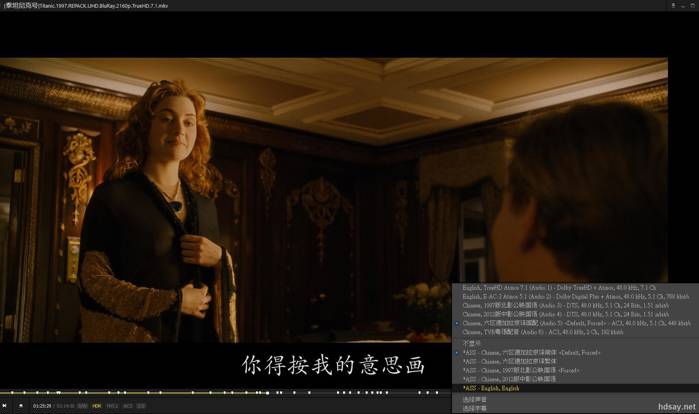Click the pin icon in title bar
699x414 pixels.
[x=673, y=5]
